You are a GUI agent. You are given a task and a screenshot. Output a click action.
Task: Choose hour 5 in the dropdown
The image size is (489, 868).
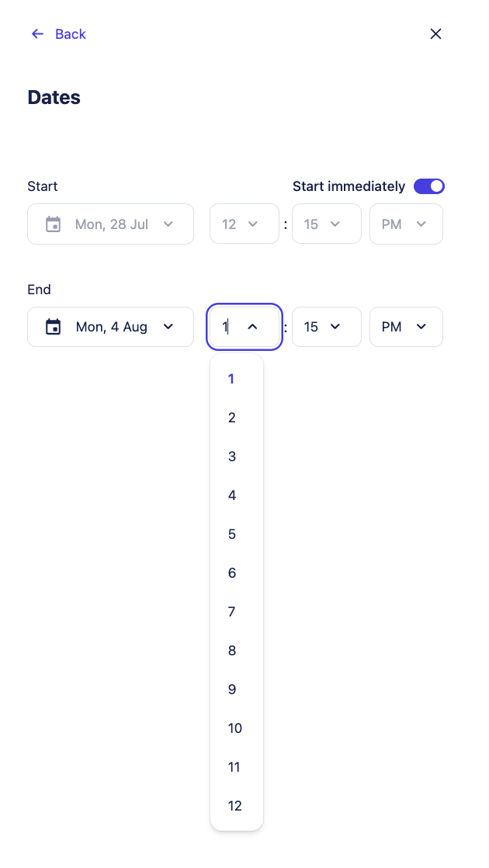231,534
